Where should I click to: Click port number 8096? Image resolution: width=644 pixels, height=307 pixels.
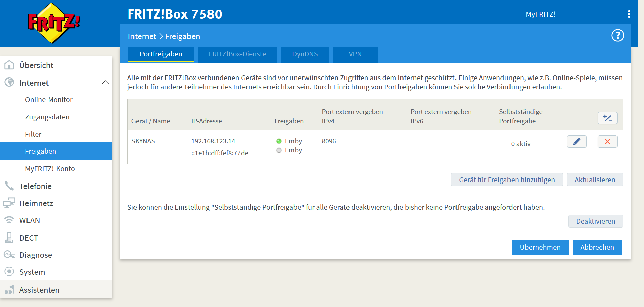(x=329, y=141)
